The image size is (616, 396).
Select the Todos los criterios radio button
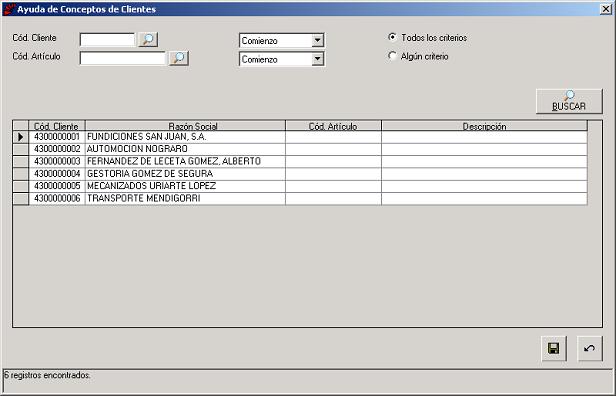[x=392, y=37]
